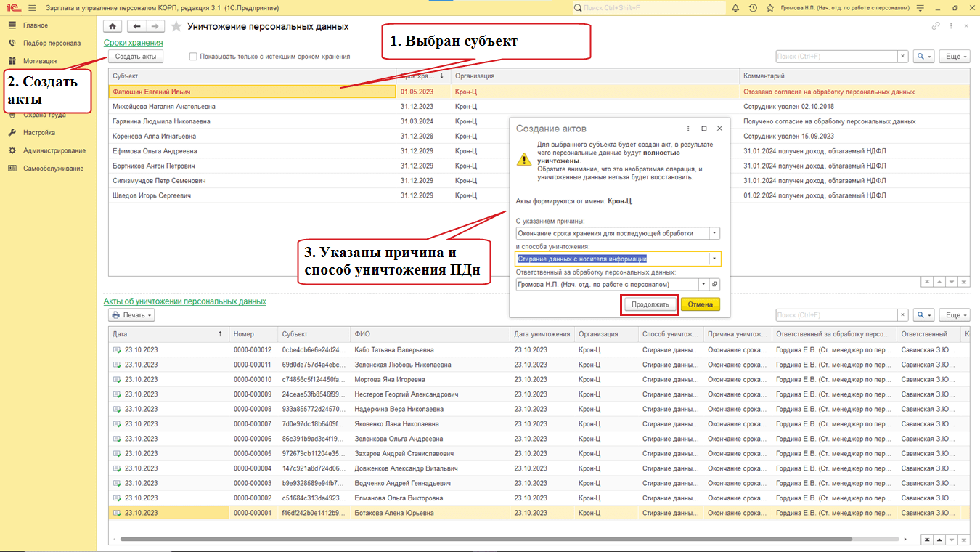Open the responsible person field's open-form icon
The height and width of the screenshot is (552, 980).
714,285
